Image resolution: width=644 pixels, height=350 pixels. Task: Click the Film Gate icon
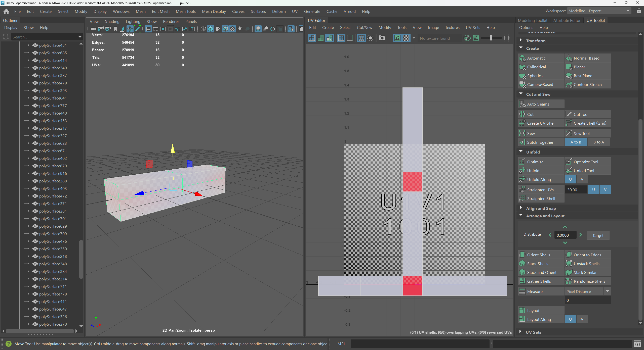[156, 29]
